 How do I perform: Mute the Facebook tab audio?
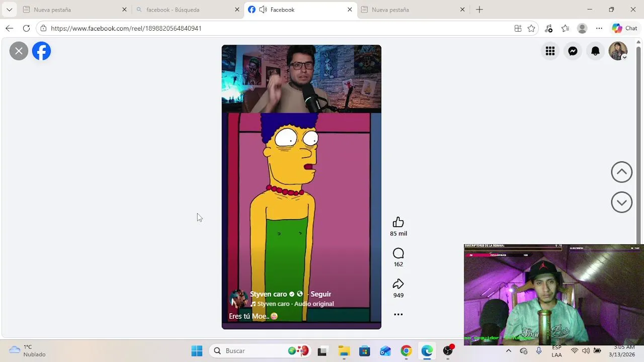tap(263, 10)
